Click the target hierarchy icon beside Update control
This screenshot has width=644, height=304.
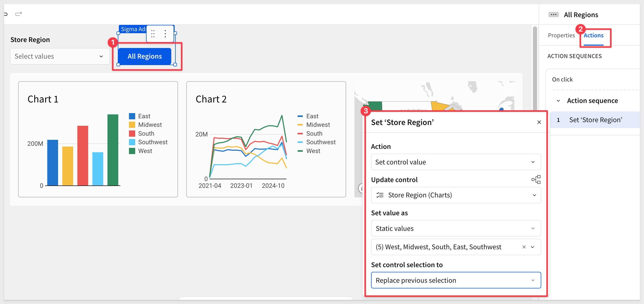[x=536, y=179]
